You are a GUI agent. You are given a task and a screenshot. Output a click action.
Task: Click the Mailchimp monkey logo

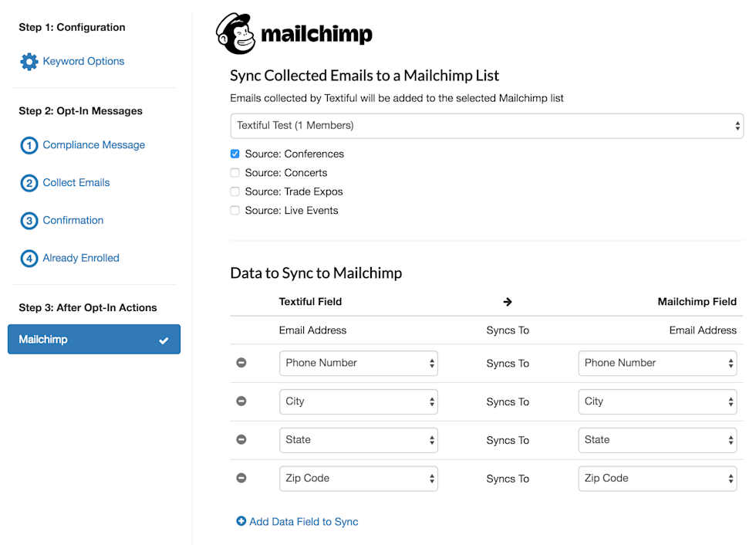[236, 34]
